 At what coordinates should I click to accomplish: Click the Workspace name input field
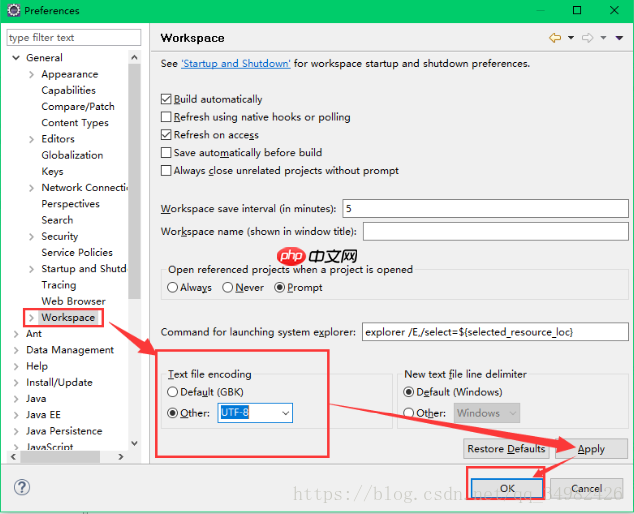[496, 231]
